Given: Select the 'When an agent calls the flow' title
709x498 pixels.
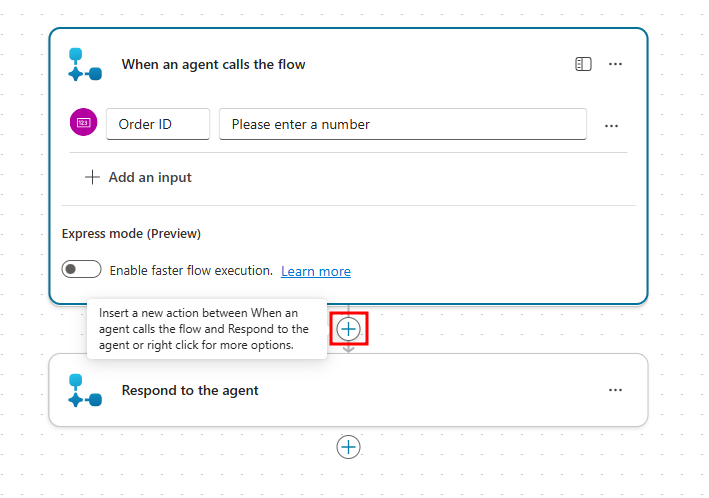Looking at the screenshot, I should [213, 64].
